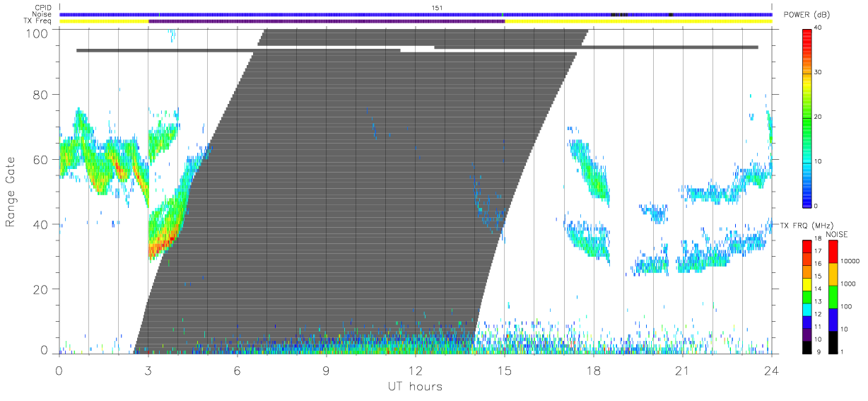Click the Range Gate axis title
The image size is (868, 401).
click(11, 192)
